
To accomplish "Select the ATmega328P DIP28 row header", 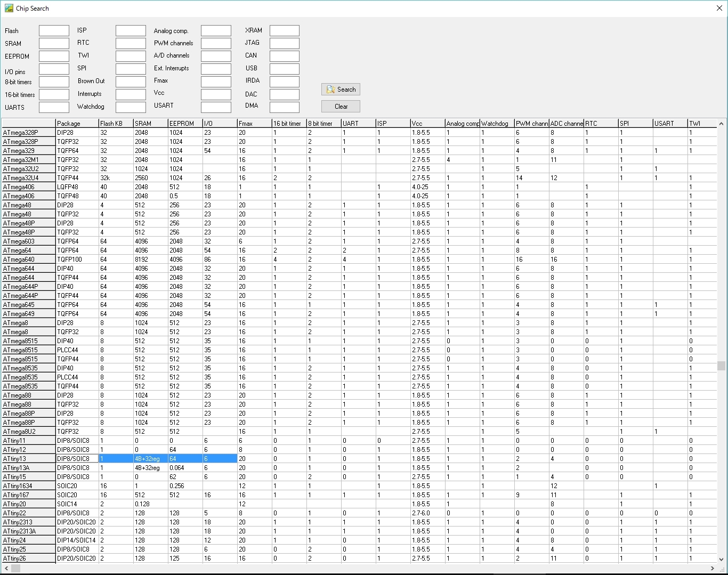I will click(x=28, y=133).
